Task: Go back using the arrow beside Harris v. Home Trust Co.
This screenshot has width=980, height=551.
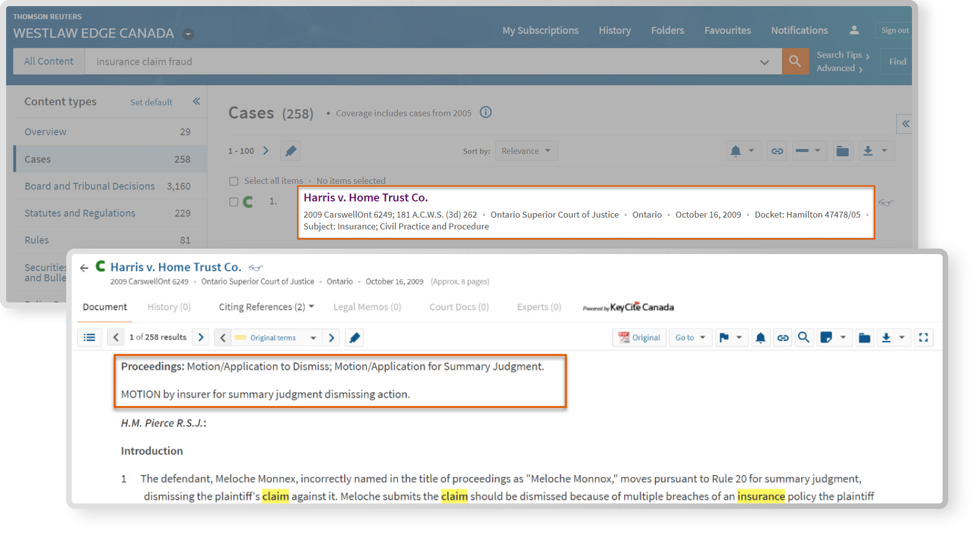Action: coord(84,268)
